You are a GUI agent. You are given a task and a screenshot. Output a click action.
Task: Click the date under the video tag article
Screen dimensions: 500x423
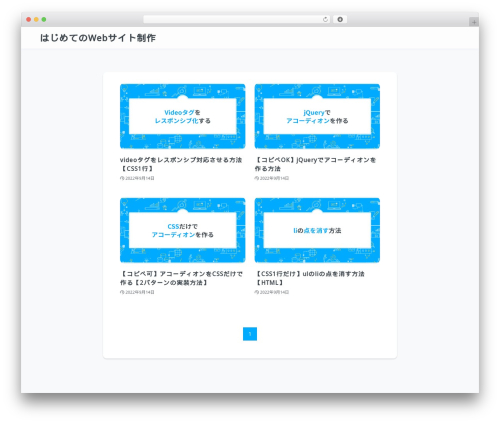coord(137,178)
